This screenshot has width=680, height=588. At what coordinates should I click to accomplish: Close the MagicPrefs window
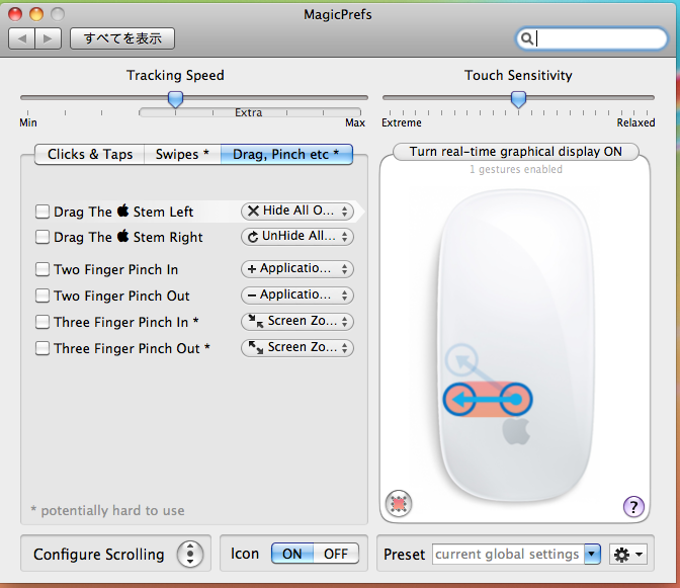point(15,14)
